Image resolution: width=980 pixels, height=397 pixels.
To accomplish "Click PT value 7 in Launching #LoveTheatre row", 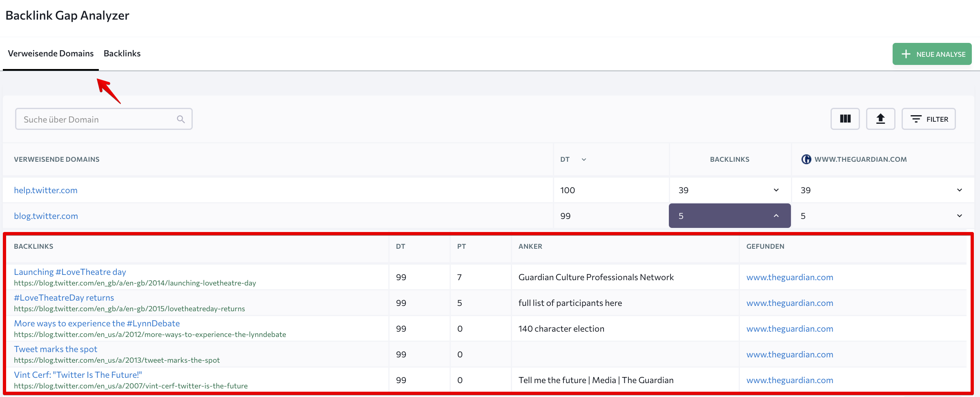I will 459,277.
